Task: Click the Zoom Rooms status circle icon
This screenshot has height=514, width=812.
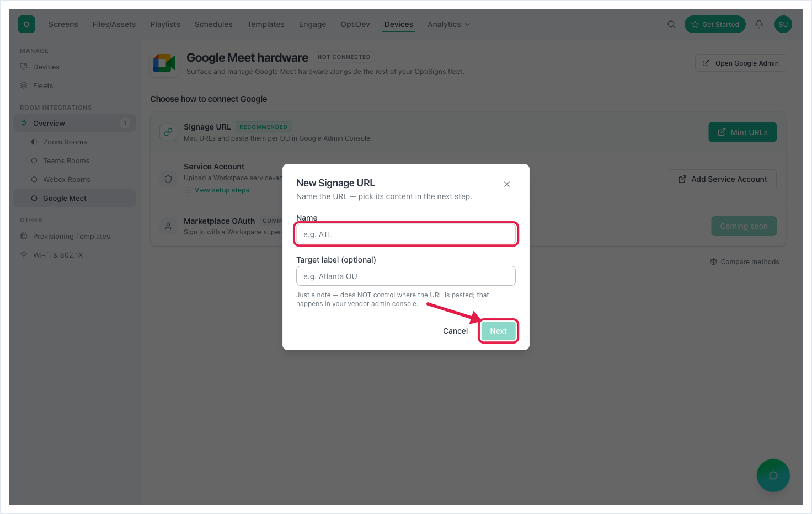Action: [x=34, y=142]
